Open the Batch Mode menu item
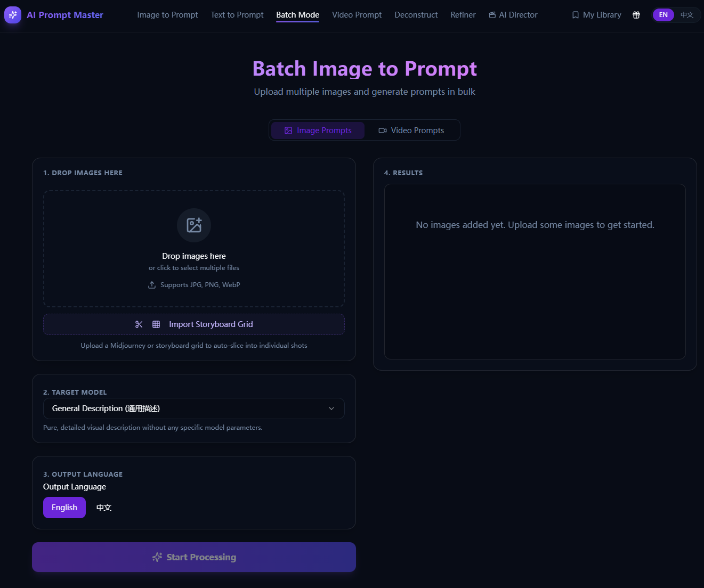Viewport: 704px width, 588px height. tap(297, 14)
